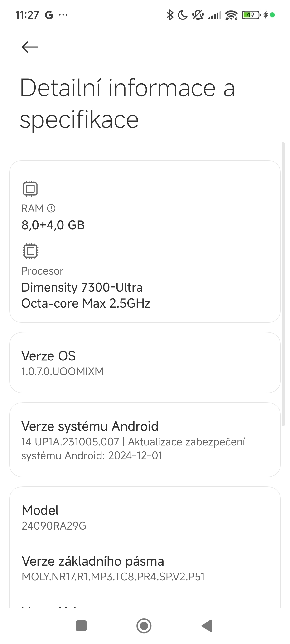The width and height of the screenshot is (290, 644).
Task: Tap the Bluetooth status bar icon
Action: point(170,15)
